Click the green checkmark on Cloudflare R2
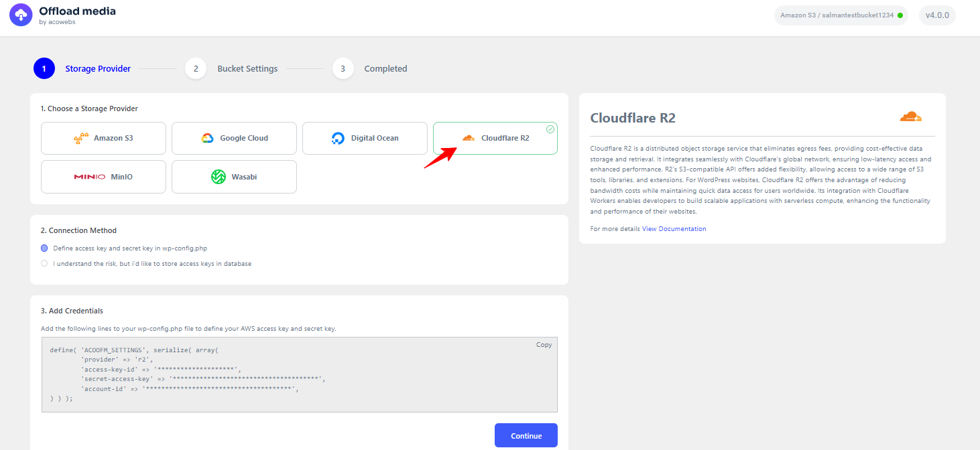Viewport: 980px width, 450px height. (x=550, y=129)
